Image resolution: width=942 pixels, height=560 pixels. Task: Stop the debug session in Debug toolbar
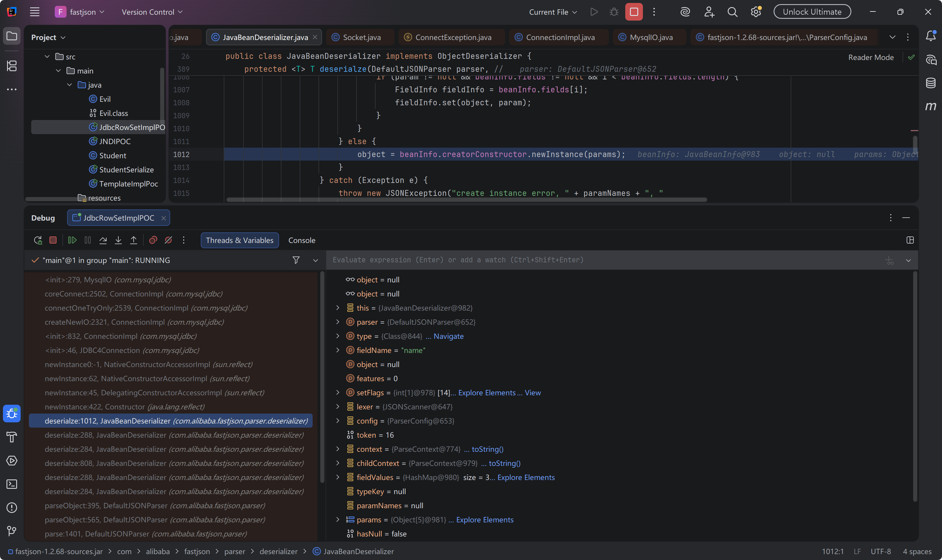(x=53, y=240)
